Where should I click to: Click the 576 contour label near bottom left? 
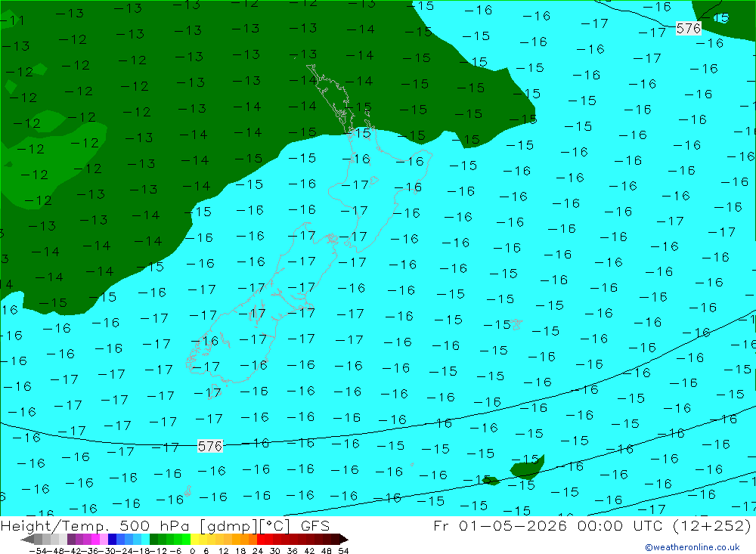tap(210, 446)
